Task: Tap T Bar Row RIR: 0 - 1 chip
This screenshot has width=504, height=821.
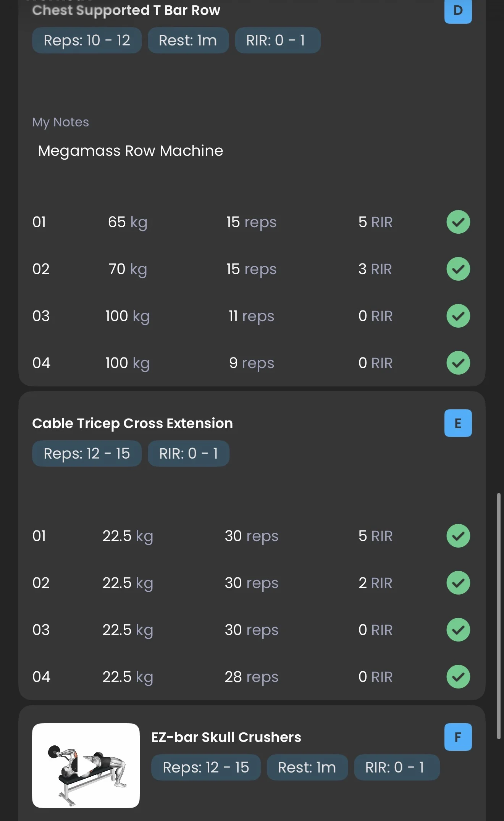Action: coord(278,40)
